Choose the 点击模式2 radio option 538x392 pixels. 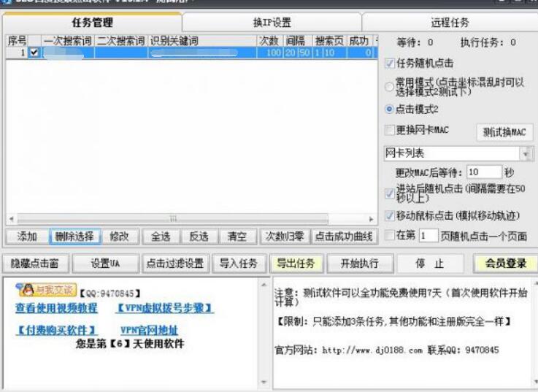point(390,109)
